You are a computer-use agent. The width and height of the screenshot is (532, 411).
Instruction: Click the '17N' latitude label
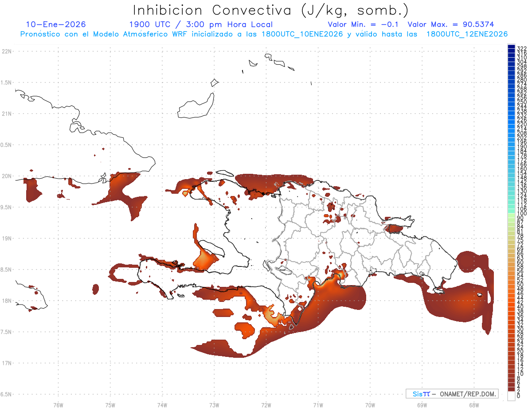coord(7,363)
